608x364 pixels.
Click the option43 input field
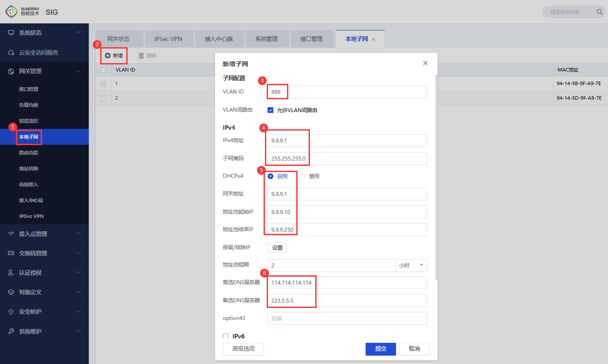pyautogui.click(x=347, y=318)
